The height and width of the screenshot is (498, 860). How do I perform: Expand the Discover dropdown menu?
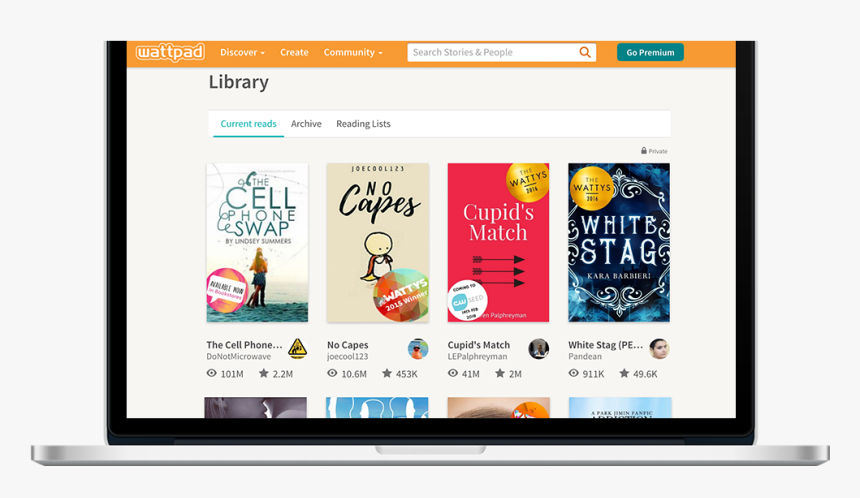[242, 52]
